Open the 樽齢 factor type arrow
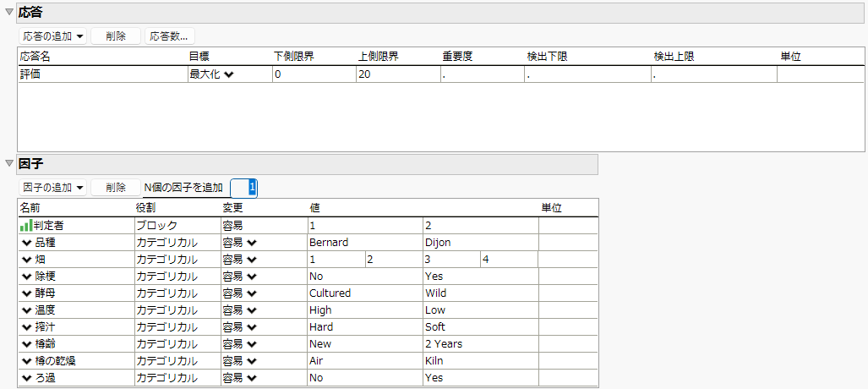 (x=26, y=344)
